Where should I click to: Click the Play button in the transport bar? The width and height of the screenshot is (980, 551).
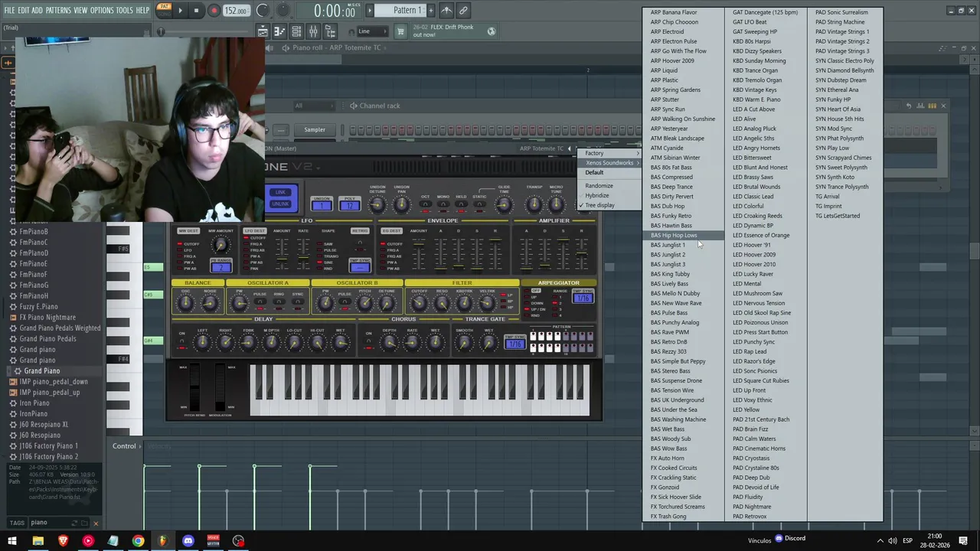(x=180, y=11)
